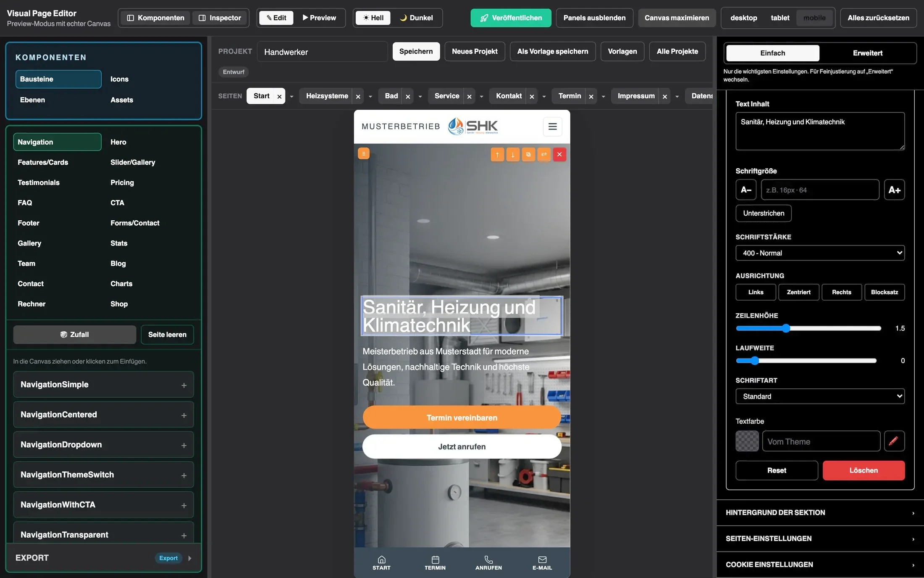The width and height of the screenshot is (924, 578).
Task: Add NavigationThemeSwitch via its plus icon
Action: (184, 475)
